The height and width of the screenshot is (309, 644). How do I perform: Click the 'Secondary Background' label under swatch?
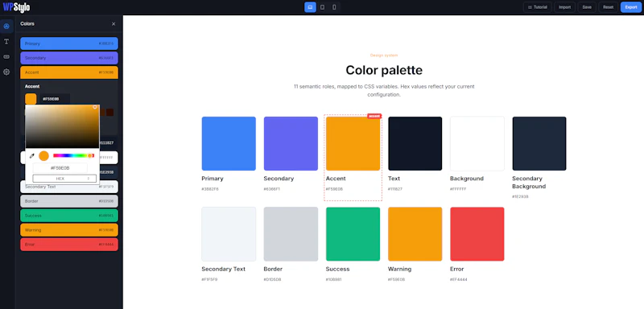pyautogui.click(x=529, y=182)
